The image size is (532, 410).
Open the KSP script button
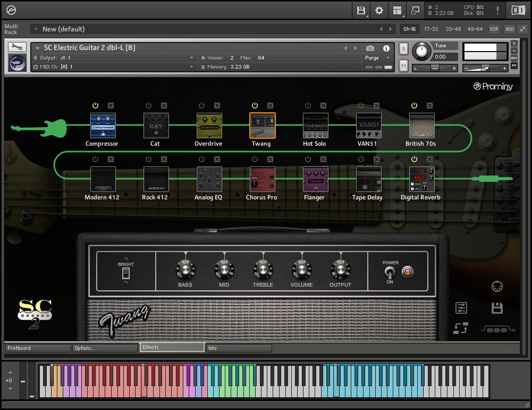(x=494, y=29)
